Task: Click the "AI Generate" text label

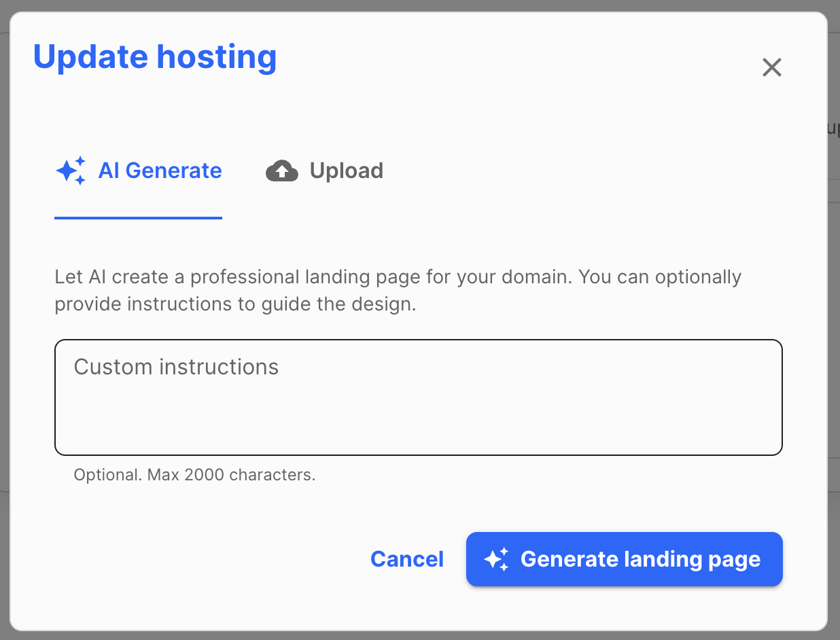Action: [x=160, y=171]
